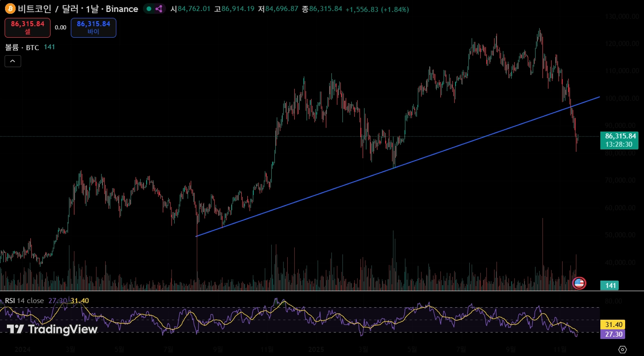Click the 50,000.00 price axis label
The height and width of the screenshot is (356, 644).
(x=620, y=235)
